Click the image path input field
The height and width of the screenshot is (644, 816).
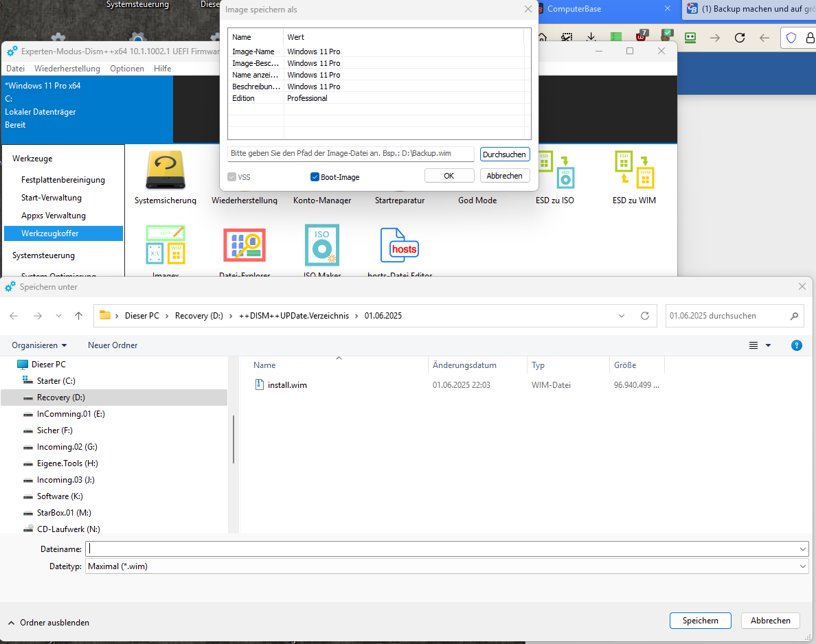(x=351, y=154)
